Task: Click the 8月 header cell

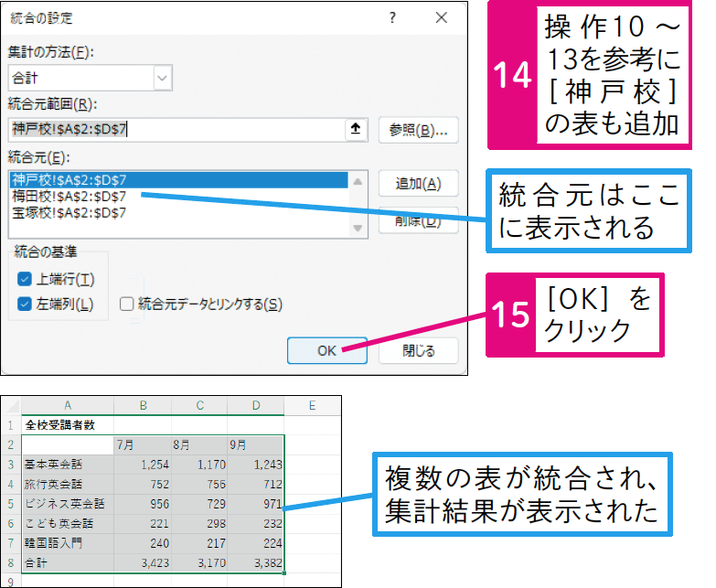Action: click(x=199, y=444)
